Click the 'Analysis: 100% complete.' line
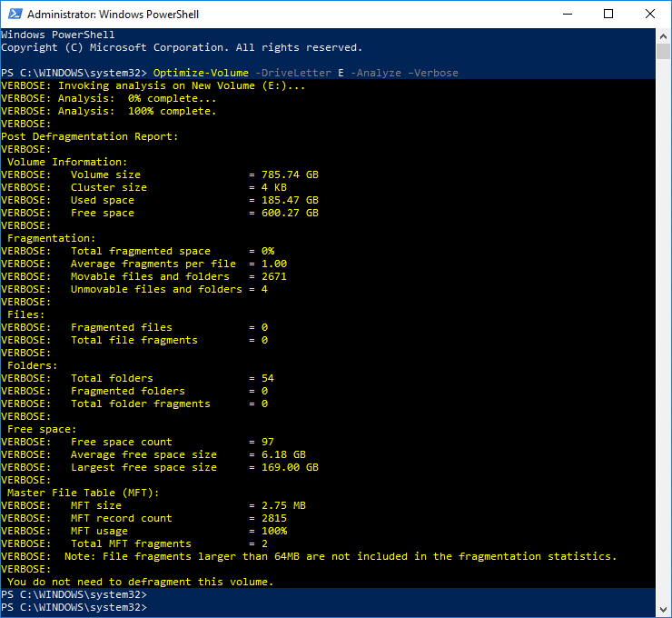The width and height of the screenshot is (672, 618). tap(137, 111)
